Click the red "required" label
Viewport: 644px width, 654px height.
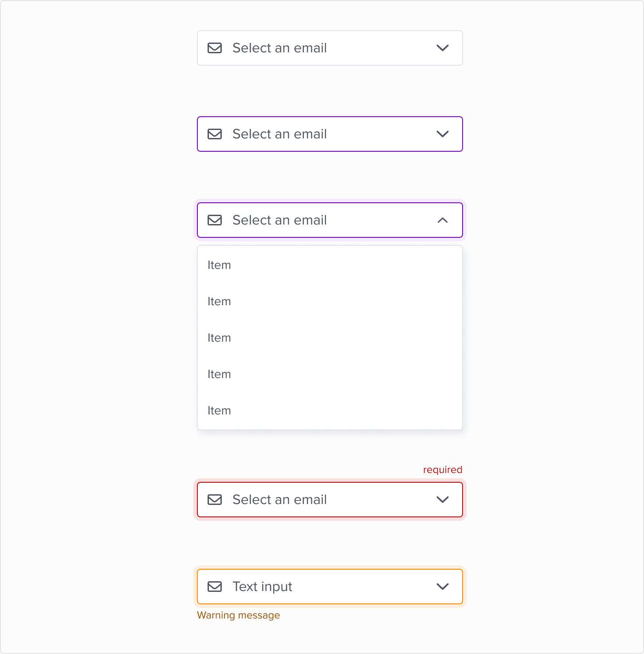442,470
